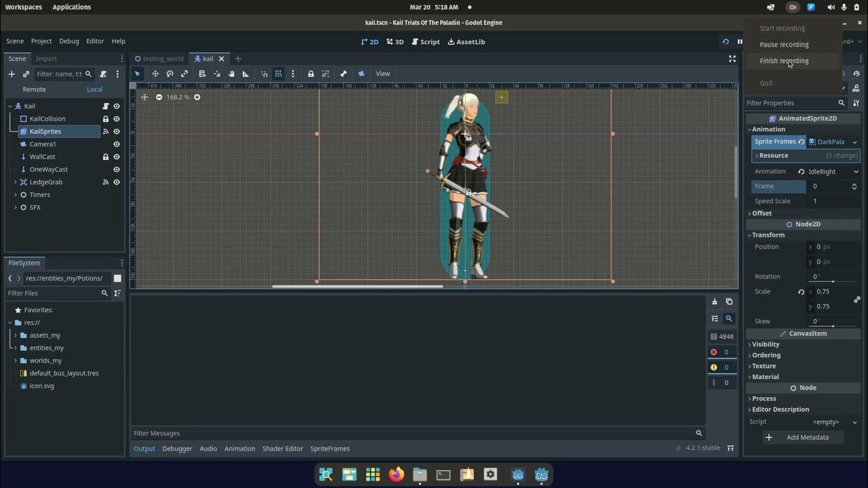This screenshot has width=868, height=488.
Task: Hide the Camera1 node
Action: pos(117,144)
